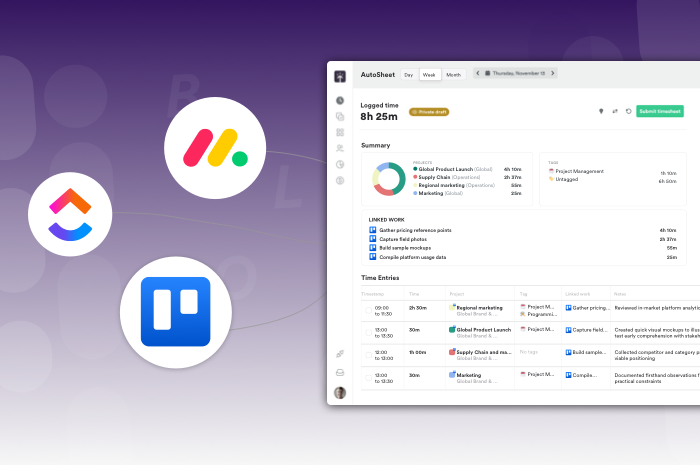
Task: Open the inbox icon in sidebar bottom
Action: pos(340,373)
